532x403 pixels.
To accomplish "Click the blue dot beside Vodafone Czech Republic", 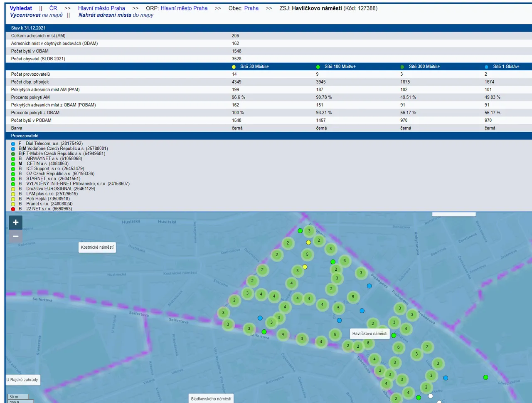I will point(13,149).
